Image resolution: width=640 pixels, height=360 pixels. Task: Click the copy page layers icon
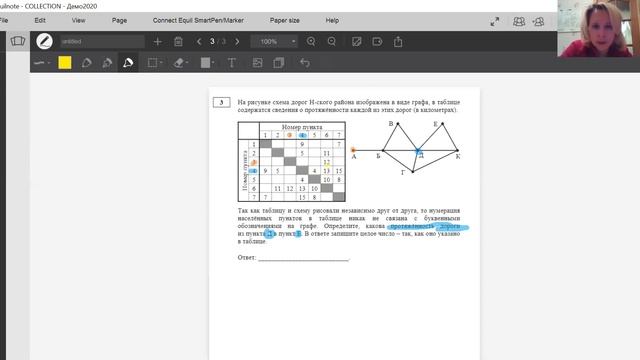[x=279, y=63]
